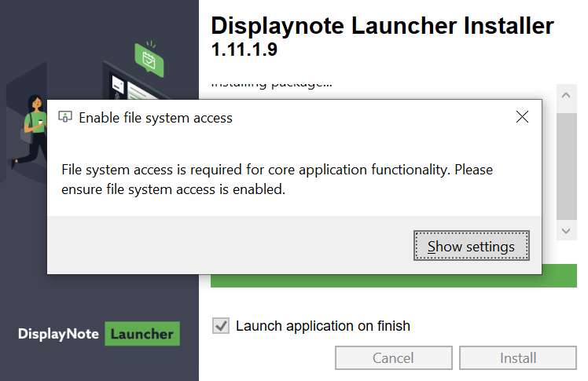Click the dialog title bar screen-share icon

point(65,117)
